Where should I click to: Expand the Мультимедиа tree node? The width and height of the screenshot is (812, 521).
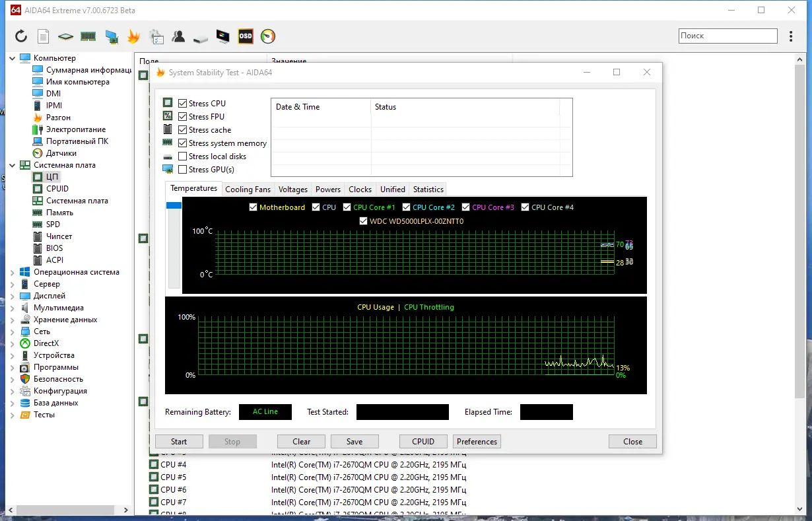click(13, 308)
